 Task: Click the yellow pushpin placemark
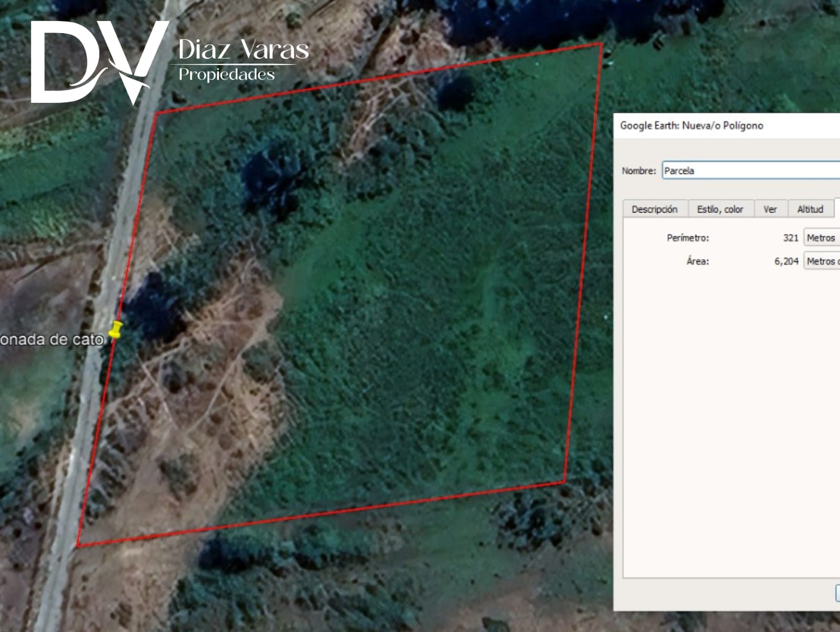115,330
